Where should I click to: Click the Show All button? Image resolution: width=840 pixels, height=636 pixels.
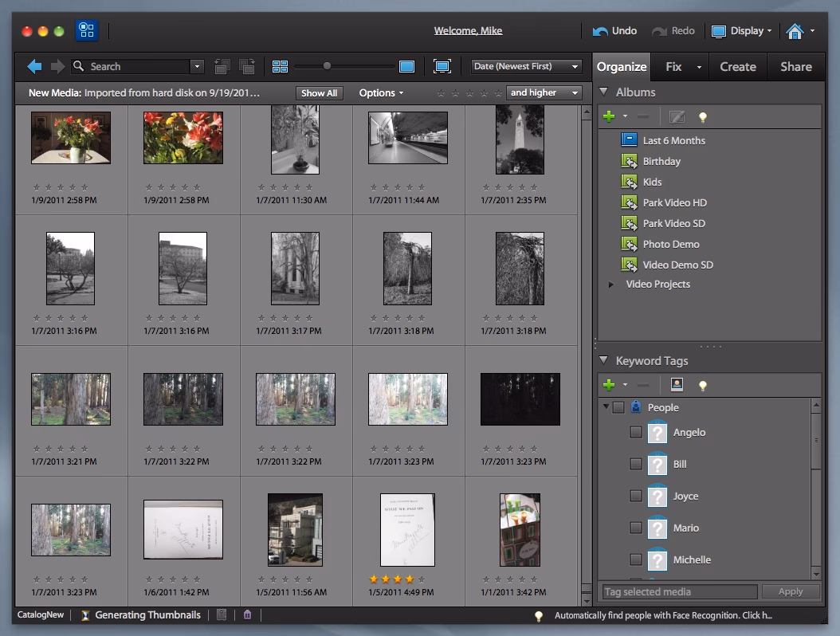pos(319,92)
